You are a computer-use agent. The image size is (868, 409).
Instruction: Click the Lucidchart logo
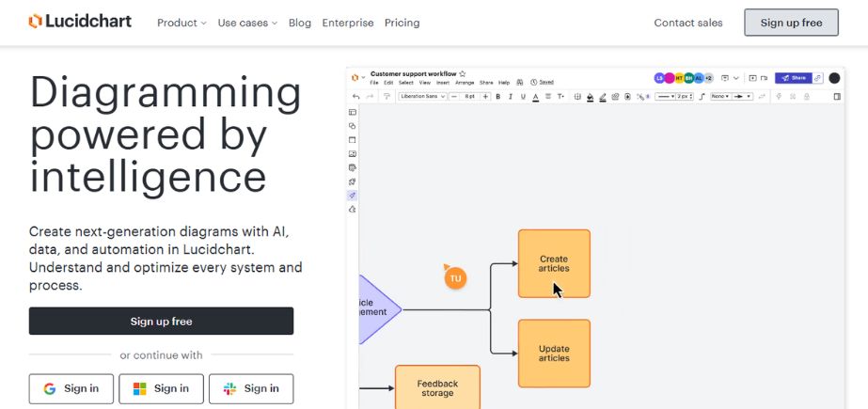[x=80, y=22]
